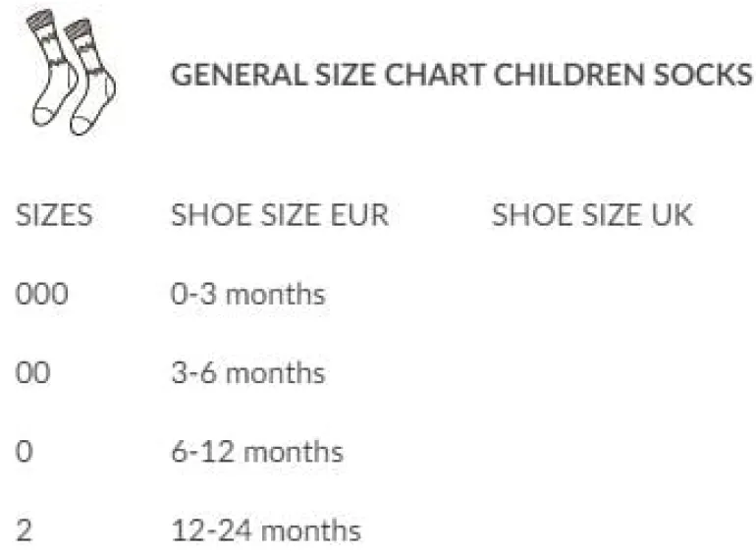Image resolution: width=756 pixels, height=554 pixels.
Task: Click the 6-12 months entry
Action: pyautogui.click(x=257, y=452)
